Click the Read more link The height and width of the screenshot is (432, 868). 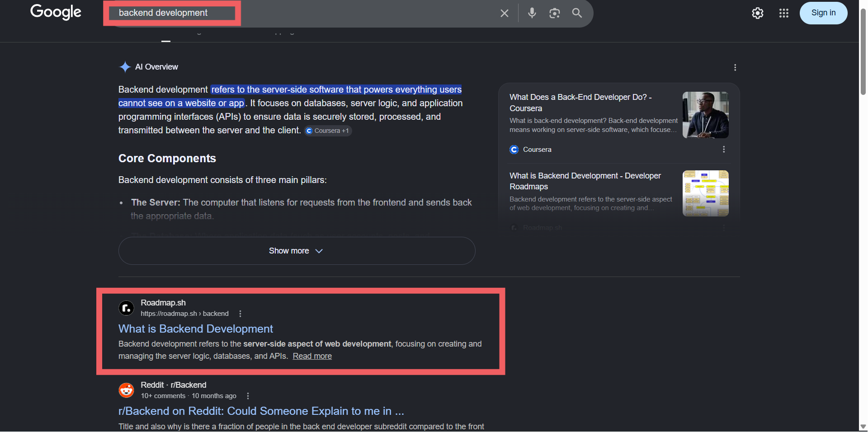coord(312,356)
